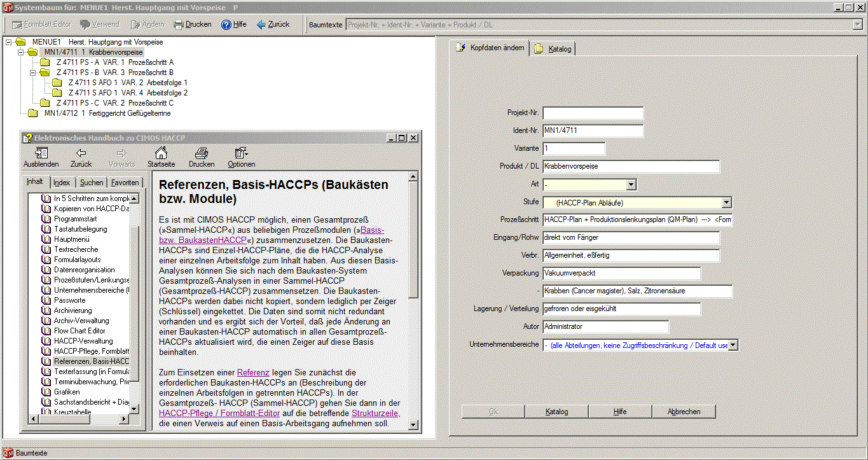Click the Autor input field

click(606, 327)
